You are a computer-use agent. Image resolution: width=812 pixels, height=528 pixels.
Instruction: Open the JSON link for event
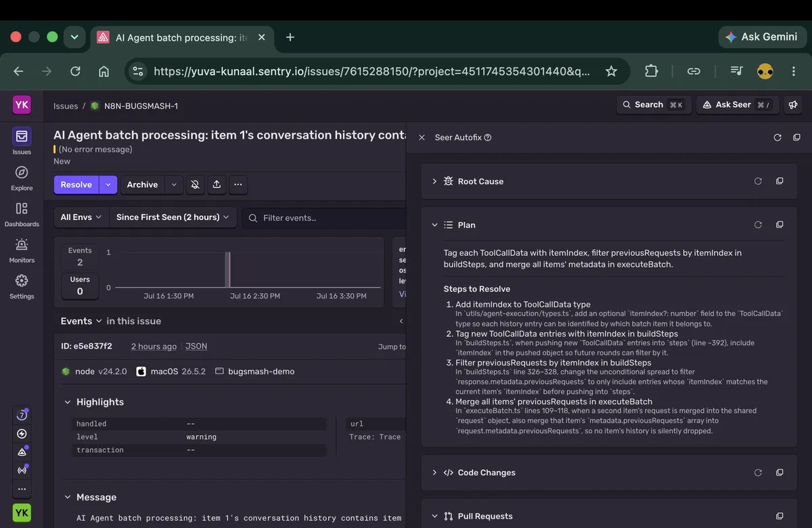[x=196, y=346]
